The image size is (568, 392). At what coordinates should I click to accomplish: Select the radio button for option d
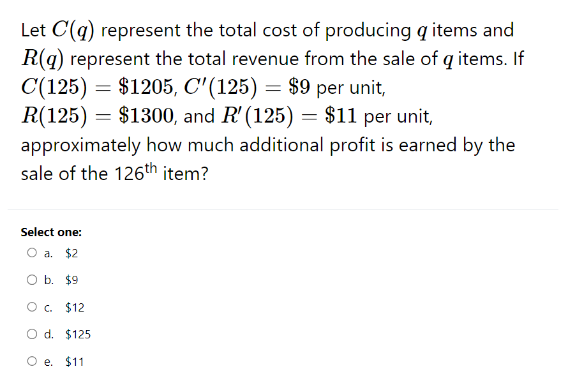pyautogui.click(x=31, y=333)
